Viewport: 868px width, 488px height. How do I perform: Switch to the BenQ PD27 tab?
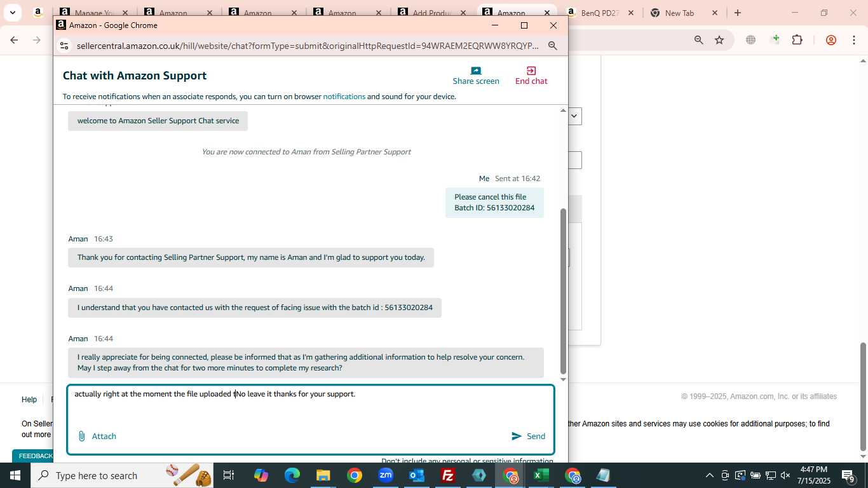599,13
